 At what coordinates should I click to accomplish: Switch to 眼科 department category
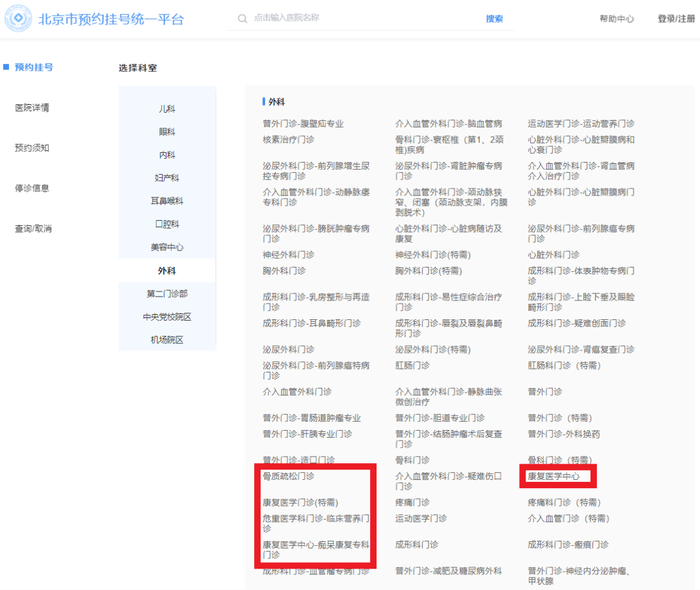(x=167, y=132)
